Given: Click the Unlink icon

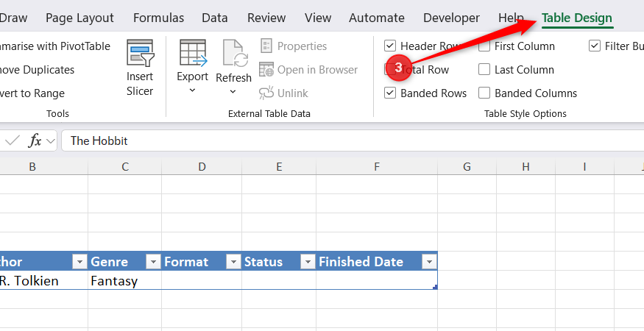Looking at the screenshot, I should tap(266, 93).
